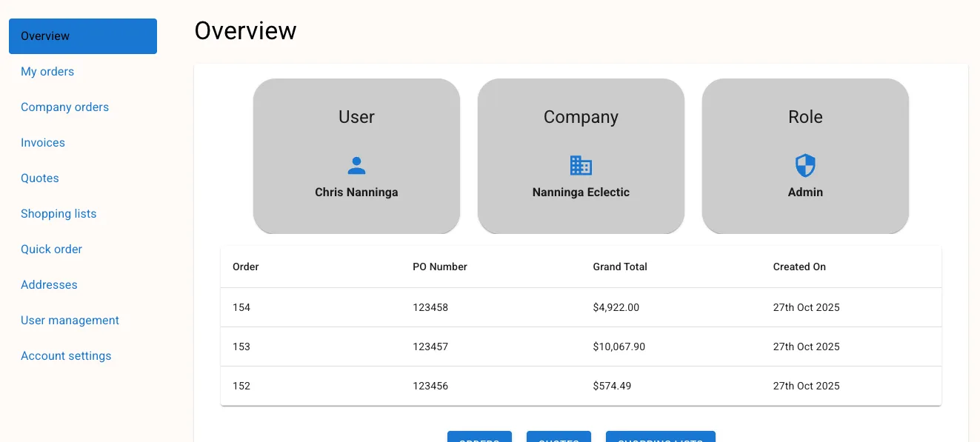Click the ORDERS button at the bottom
The height and width of the screenshot is (442, 980).
(479, 438)
